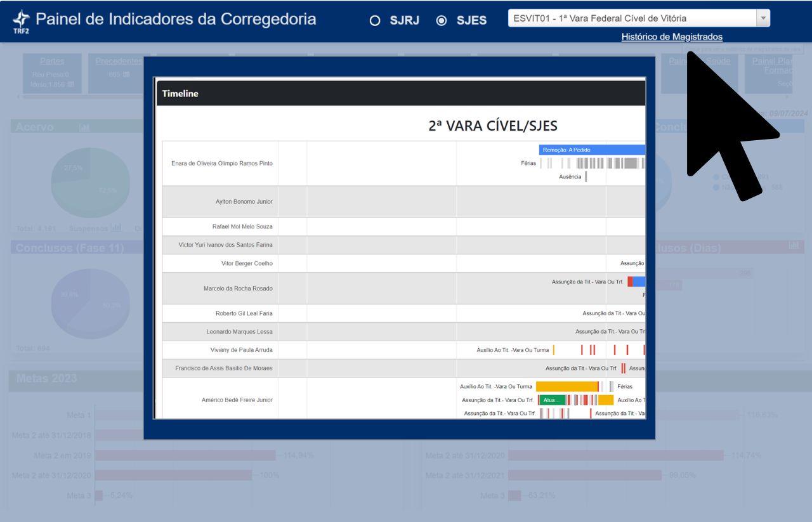Click the Ausência marker for Enara
This screenshot has height=522, width=812.
586,176
